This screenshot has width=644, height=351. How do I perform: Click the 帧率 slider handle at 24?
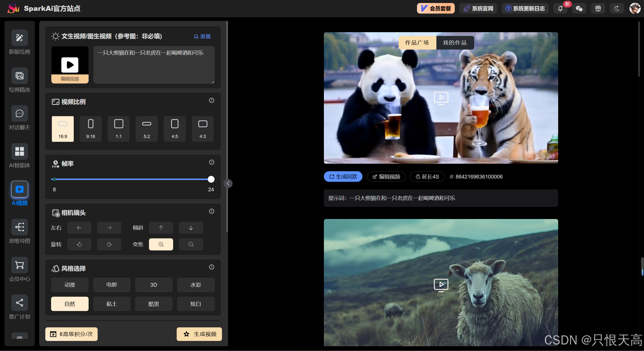pos(211,179)
